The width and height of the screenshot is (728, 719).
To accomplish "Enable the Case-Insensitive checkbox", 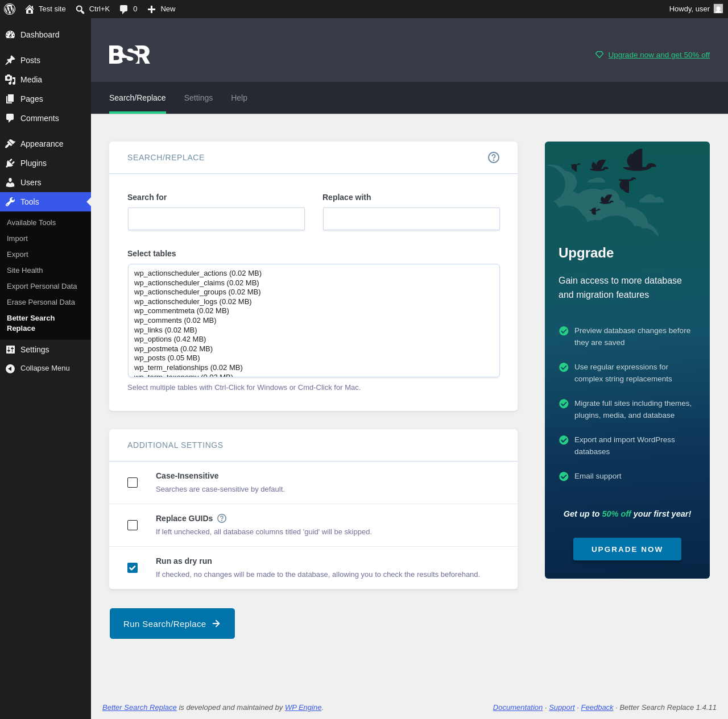I will click(133, 483).
